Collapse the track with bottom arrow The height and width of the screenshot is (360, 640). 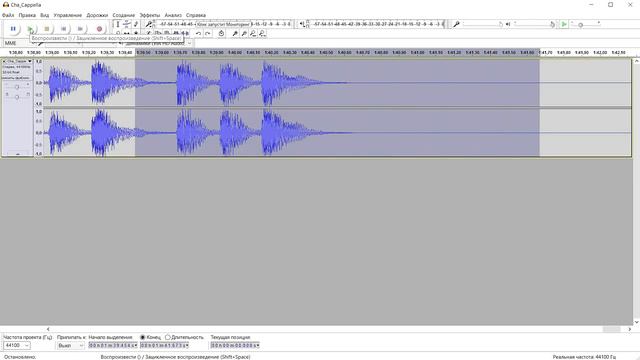[x=17, y=154]
